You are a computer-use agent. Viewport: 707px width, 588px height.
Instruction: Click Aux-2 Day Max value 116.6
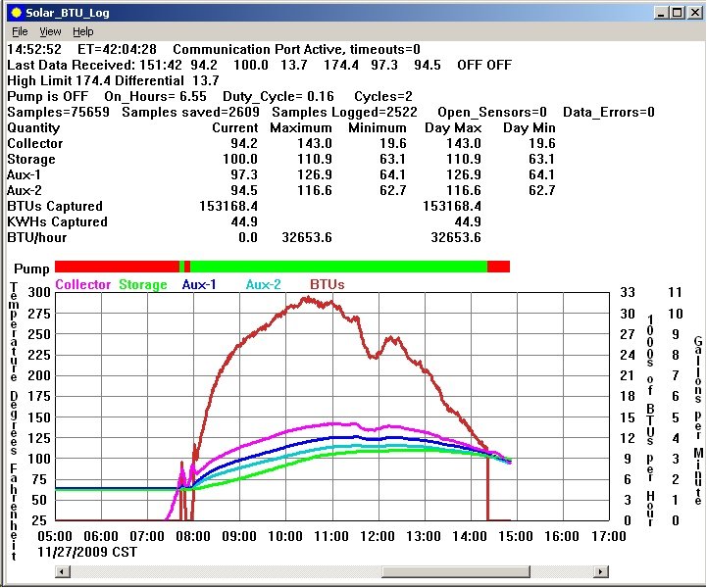pyautogui.click(x=464, y=190)
